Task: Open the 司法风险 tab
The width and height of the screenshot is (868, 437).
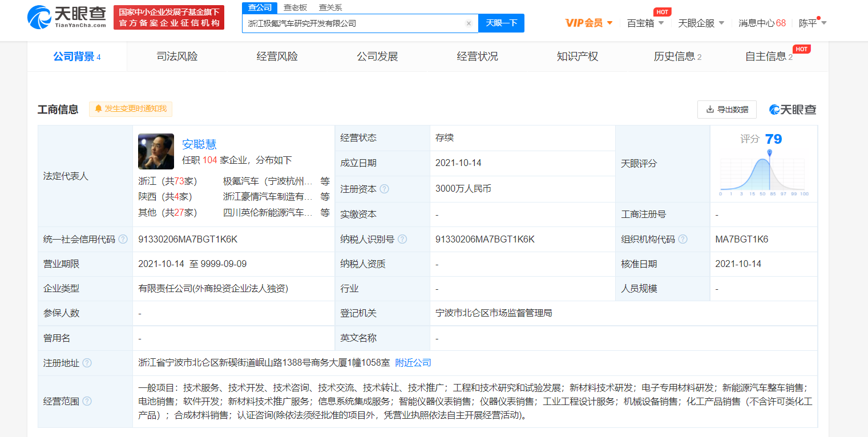Action: click(x=177, y=56)
